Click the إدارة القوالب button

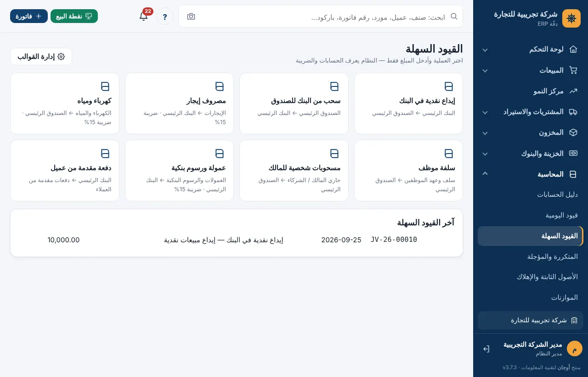[x=41, y=57]
